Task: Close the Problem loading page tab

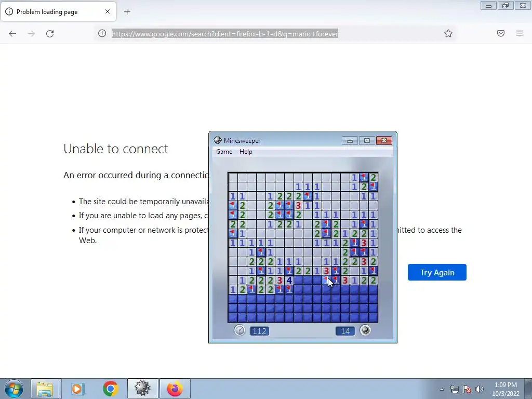Action: click(108, 11)
